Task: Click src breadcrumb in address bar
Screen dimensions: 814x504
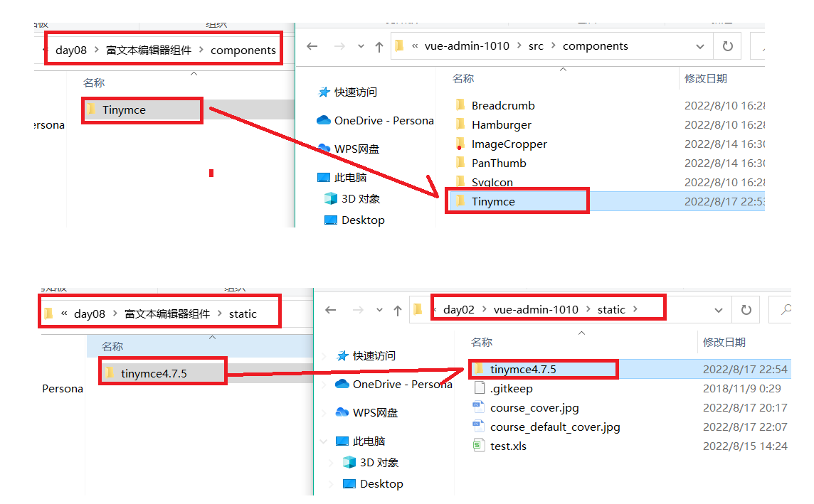Action: tap(536, 46)
